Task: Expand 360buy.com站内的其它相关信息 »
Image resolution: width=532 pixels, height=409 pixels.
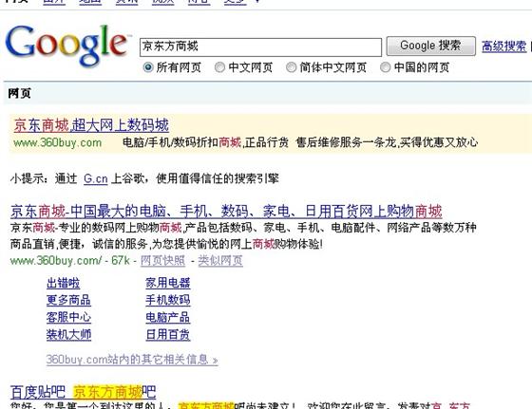Action: point(132,360)
